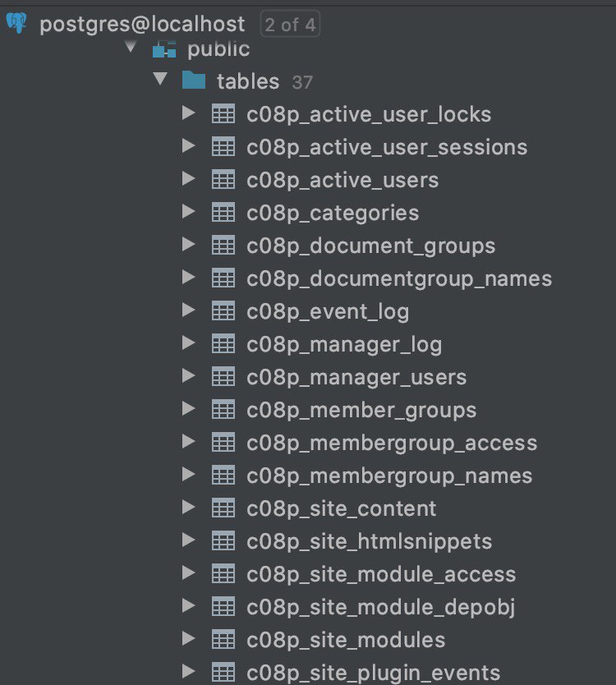Screen dimensions: 616x685
Task: Select the public schema label
Action: point(218,49)
